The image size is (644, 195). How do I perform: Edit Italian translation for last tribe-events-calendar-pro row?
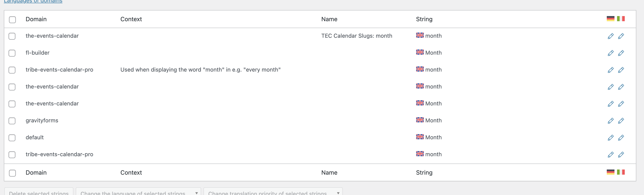pyautogui.click(x=621, y=154)
